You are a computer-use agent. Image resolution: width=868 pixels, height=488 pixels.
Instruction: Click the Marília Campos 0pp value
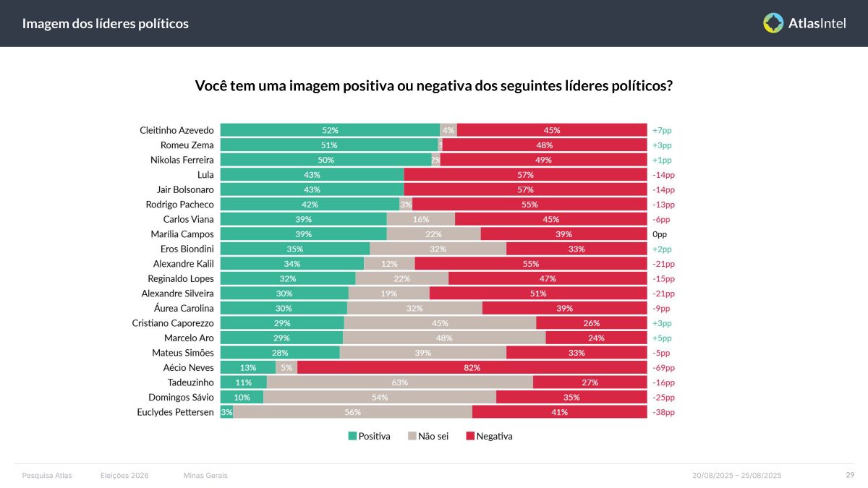coord(659,234)
